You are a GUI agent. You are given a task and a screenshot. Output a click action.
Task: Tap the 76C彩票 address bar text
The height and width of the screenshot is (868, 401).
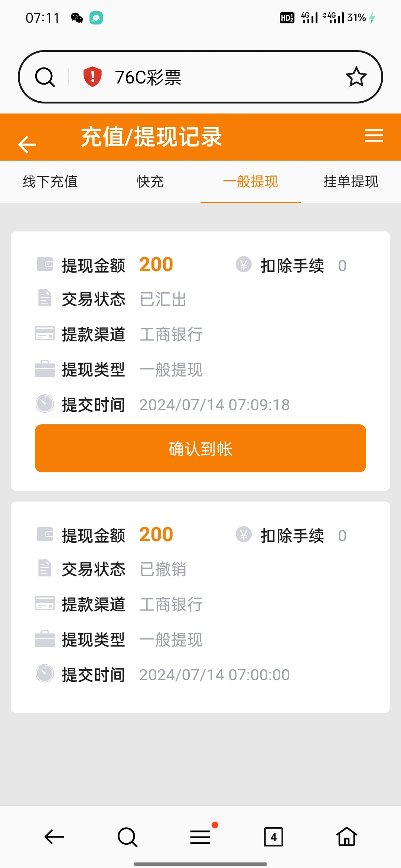tap(148, 78)
